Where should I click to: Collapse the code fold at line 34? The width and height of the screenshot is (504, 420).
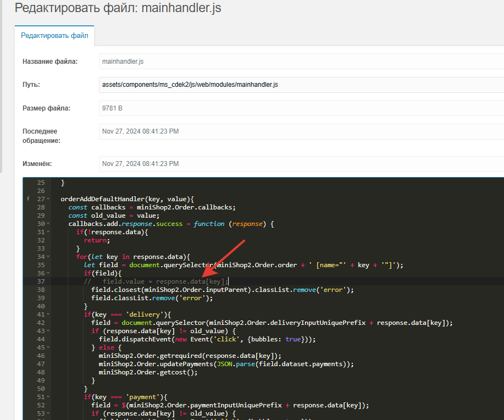48,257
